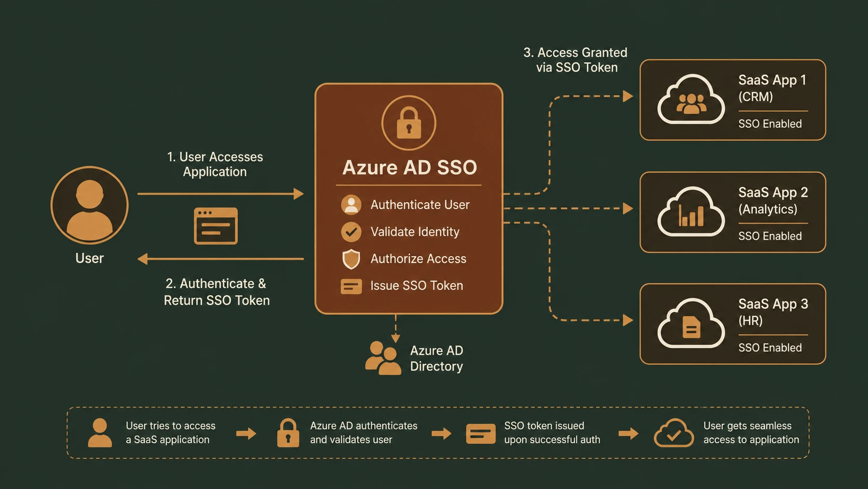Click the User label under the avatar
This screenshot has height=489, width=868.
click(x=89, y=258)
